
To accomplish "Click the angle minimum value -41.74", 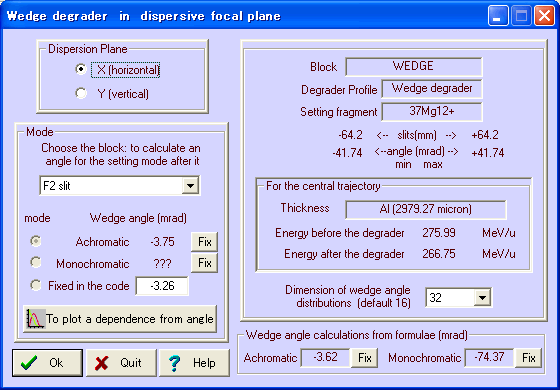I will click(348, 153).
